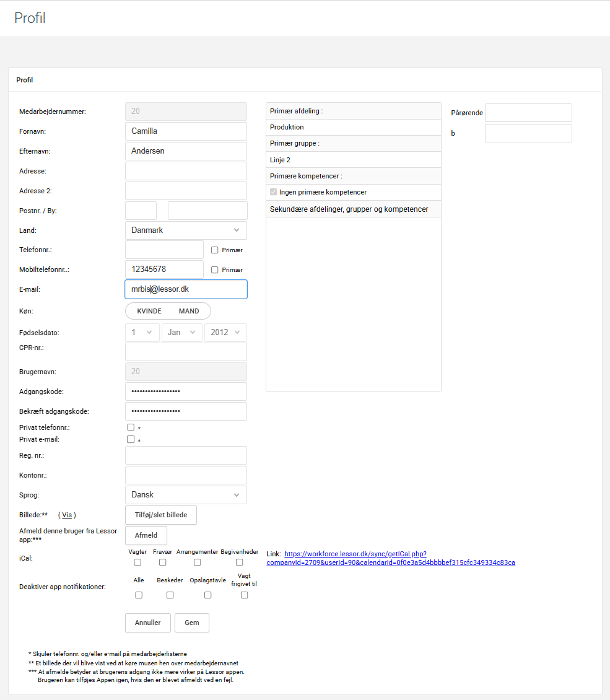Click the Afmeld button

[x=146, y=535]
